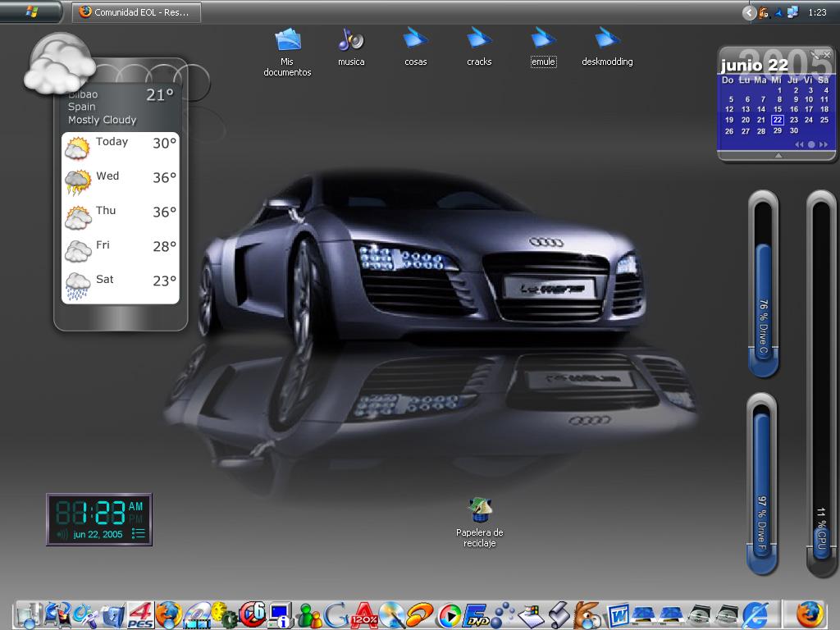Image resolution: width=840 pixels, height=630 pixels.
Task: Launch PES 4 from the dock
Action: pos(140,614)
